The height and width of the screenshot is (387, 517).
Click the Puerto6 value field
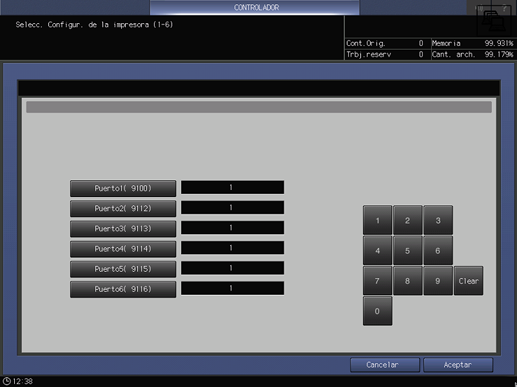[x=232, y=288]
